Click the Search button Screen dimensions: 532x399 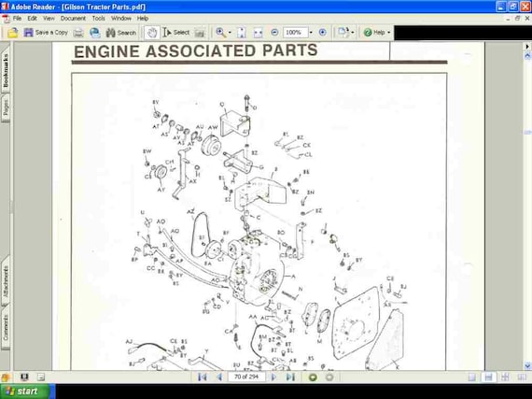[x=121, y=33]
